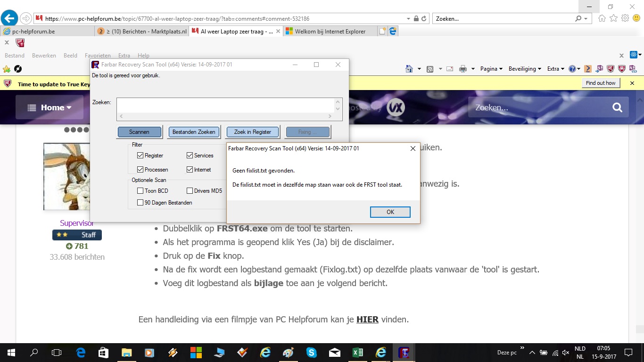Open Skype from the taskbar
The image size is (644, 362).
(311, 352)
